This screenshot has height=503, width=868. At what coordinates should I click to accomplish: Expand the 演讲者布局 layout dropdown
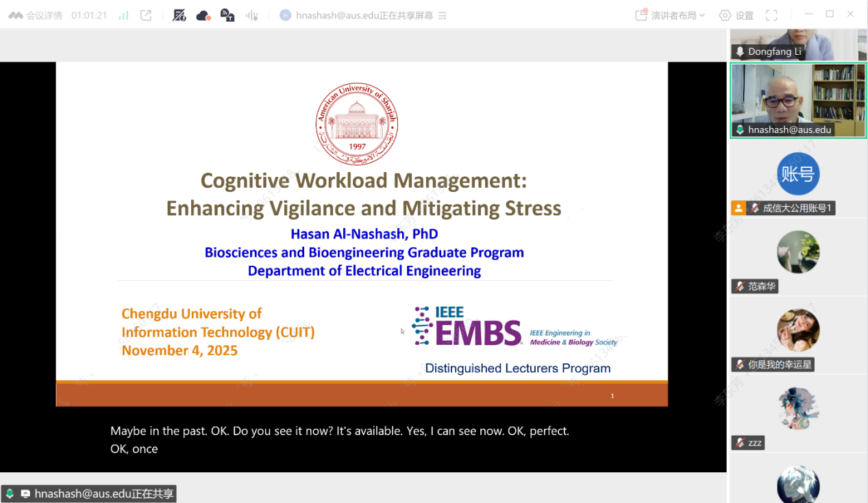click(x=670, y=15)
